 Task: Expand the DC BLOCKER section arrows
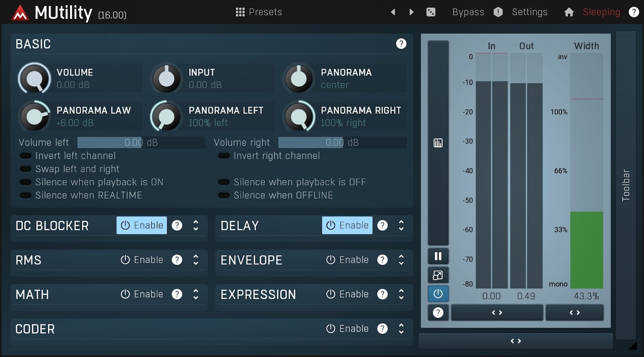click(196, 226)
